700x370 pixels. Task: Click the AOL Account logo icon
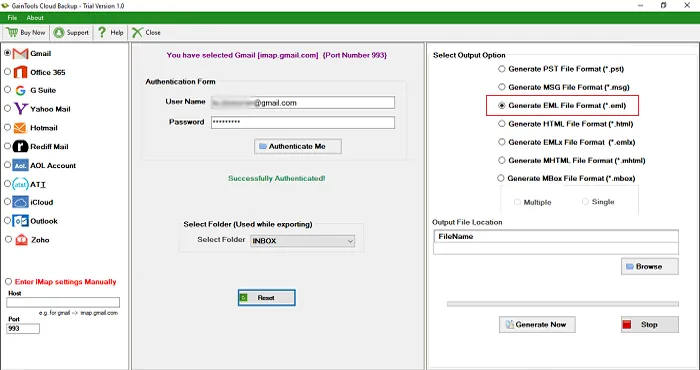coord(21,165)
